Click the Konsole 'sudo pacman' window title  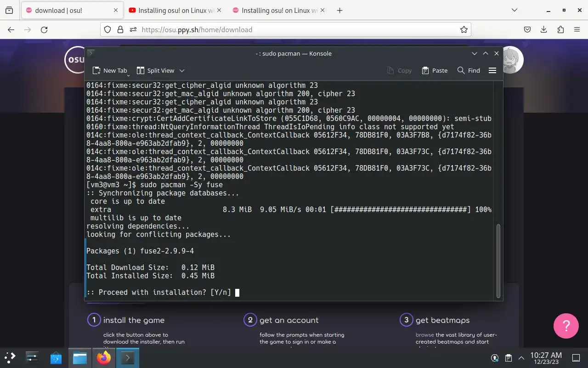pos(294,53)
